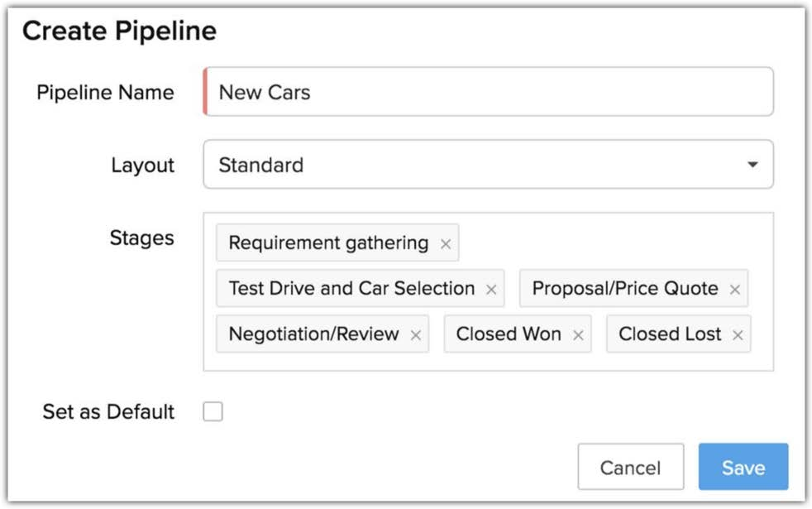This screenshot has width=812, height=509.
Task: Save the new pipeline
Action: tap(743, 468)
